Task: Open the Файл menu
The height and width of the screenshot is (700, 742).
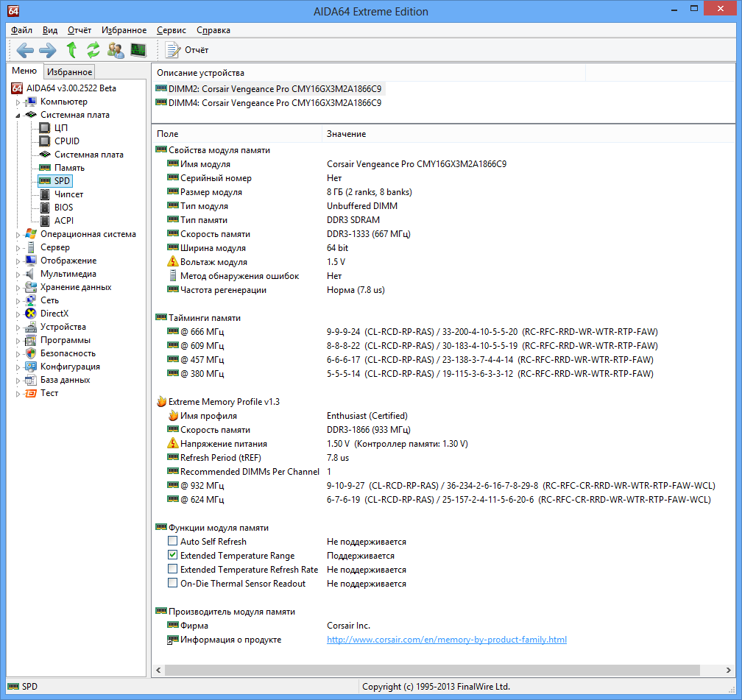Action: [22, 30]
